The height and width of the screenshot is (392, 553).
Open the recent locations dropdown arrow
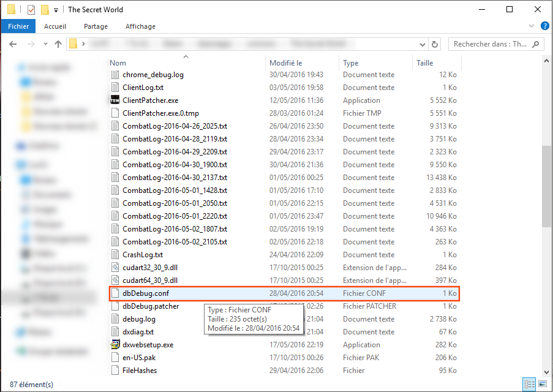(x=45, y=44)
